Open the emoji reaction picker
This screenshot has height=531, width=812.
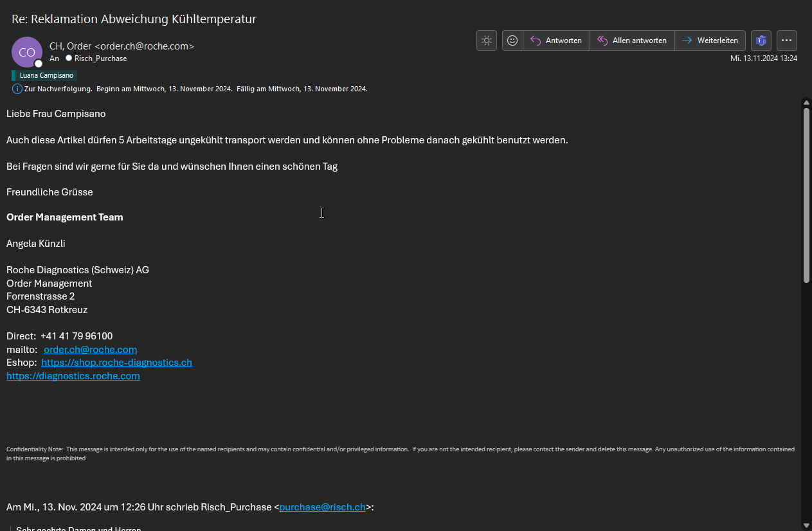[512, 40]
